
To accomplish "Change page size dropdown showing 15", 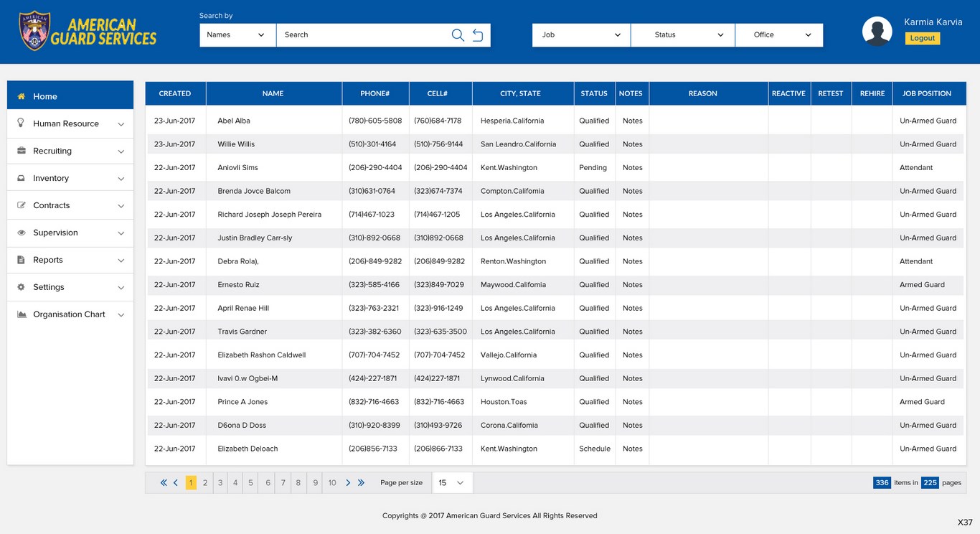I will 452,483.
